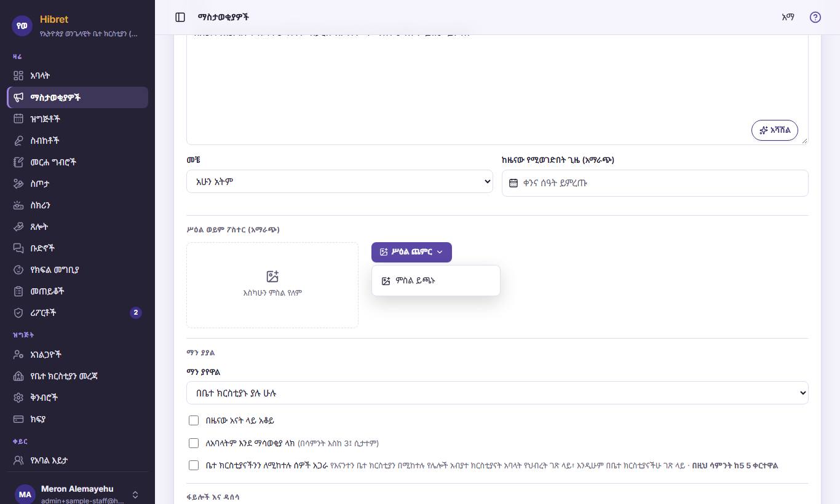Click the church icon beside የቤተ ክርስቲያን መረጃ
The image size is (840, 504).
pos(18,376)
